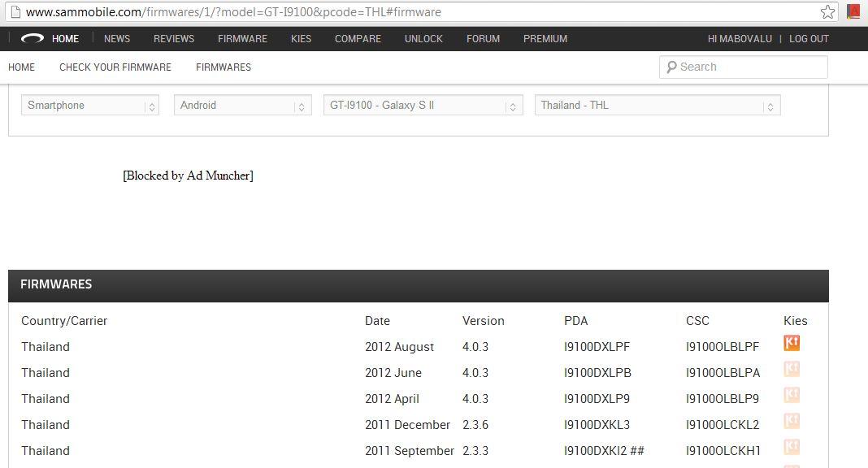The height and width of the screenshot is (468, 868).
Task: Open Kies icon for 2011 September firmware
Action: [x=792, y=447]
